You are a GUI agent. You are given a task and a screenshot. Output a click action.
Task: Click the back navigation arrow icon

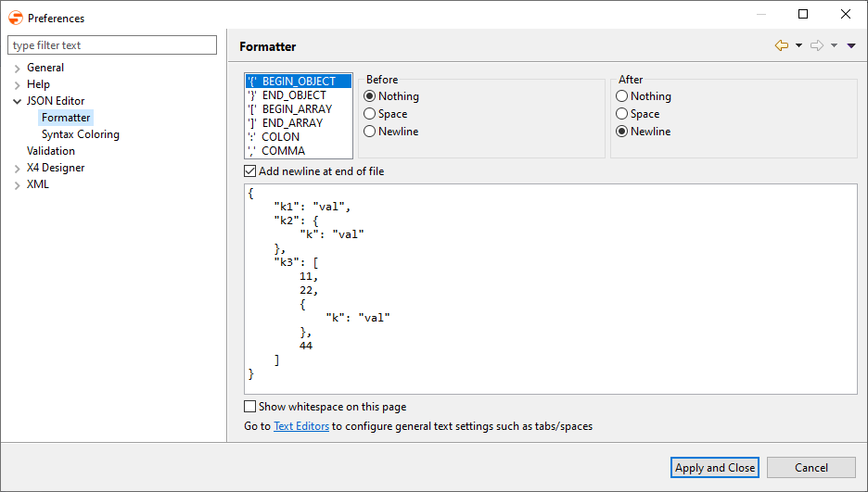pos(781,45)
